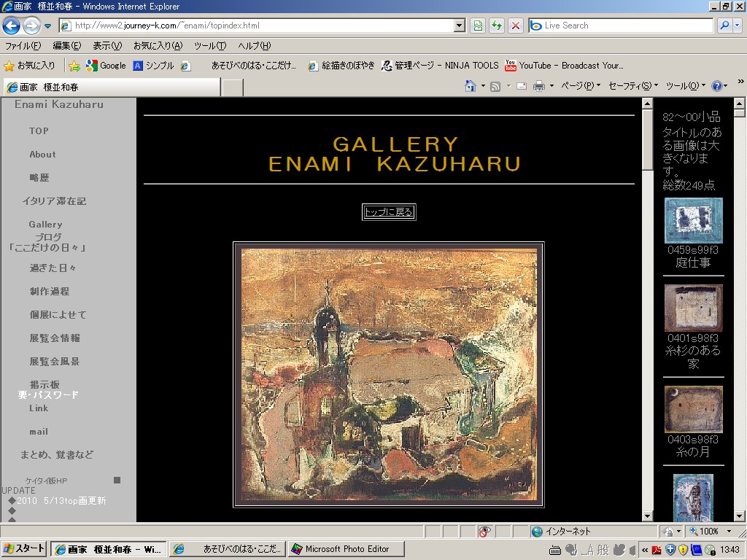Open the About sidebar link
This screenshot has width=747, height=560.
pyautogui.click(x=42, y=155)
